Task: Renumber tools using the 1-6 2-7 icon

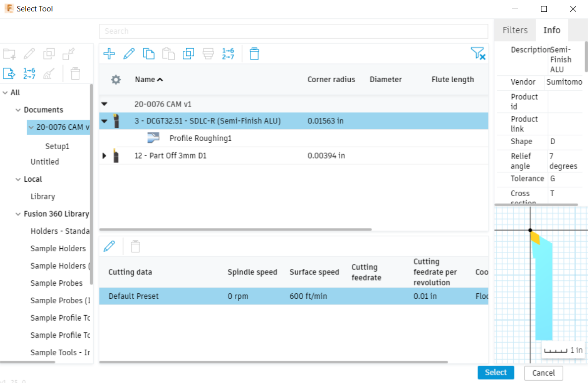Action: tap(228, 54)
